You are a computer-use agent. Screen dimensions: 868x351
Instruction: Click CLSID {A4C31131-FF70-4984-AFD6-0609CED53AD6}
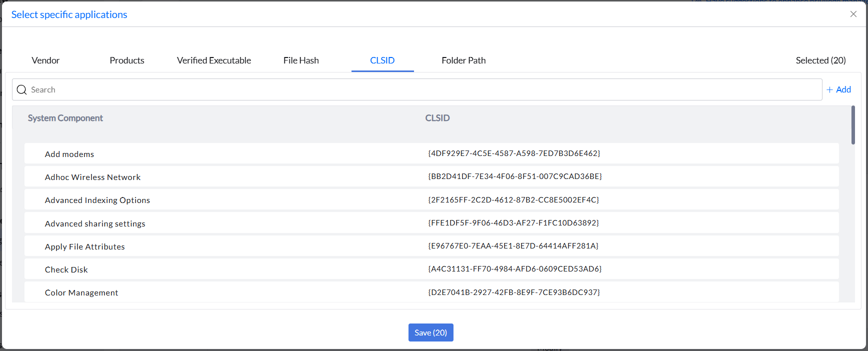click(x=515, y=268)
